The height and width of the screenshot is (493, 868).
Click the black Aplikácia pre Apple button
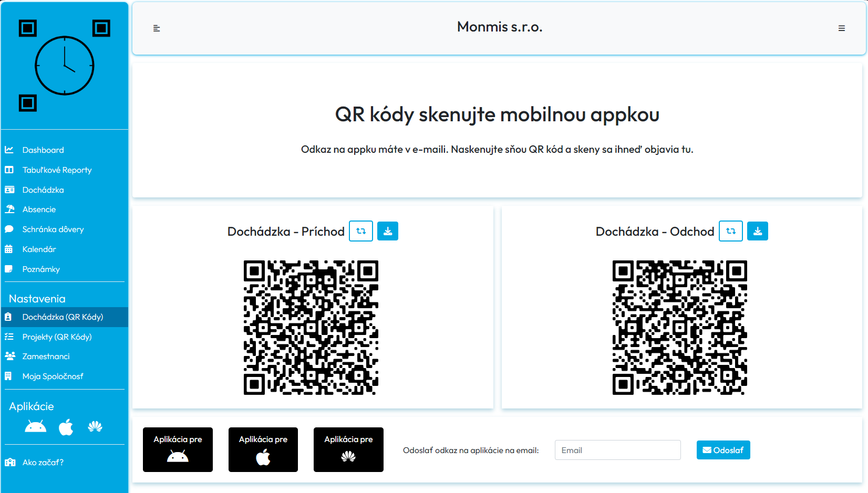point(263,450)
